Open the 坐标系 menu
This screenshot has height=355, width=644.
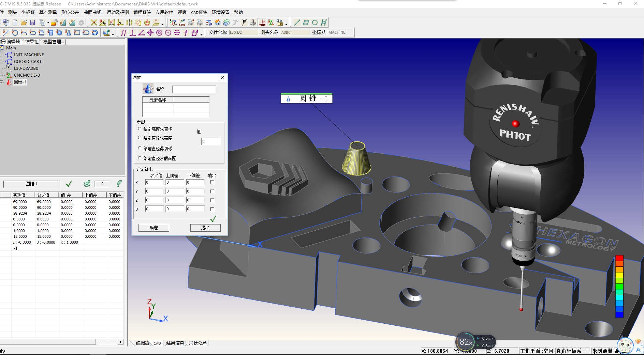point(28,12)
